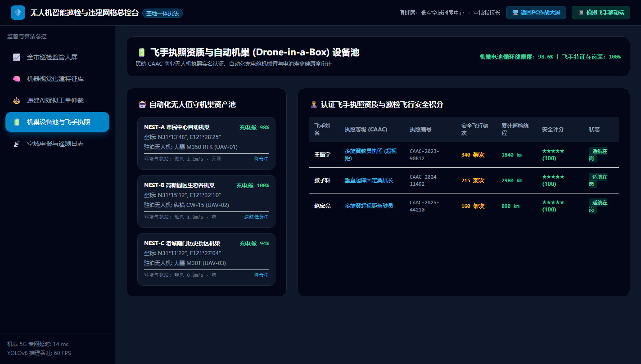Click coordinates N31°13'48" of NEST-A

(173, 137)
